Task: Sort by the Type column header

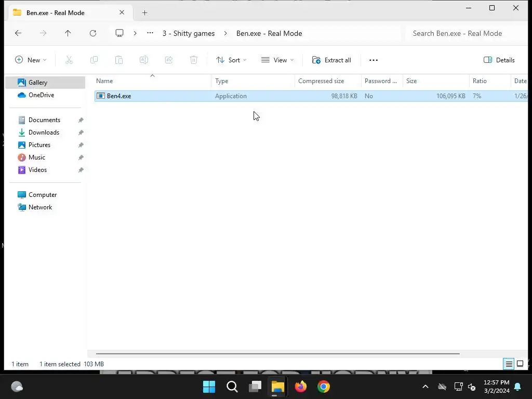Action: point(254,81)
